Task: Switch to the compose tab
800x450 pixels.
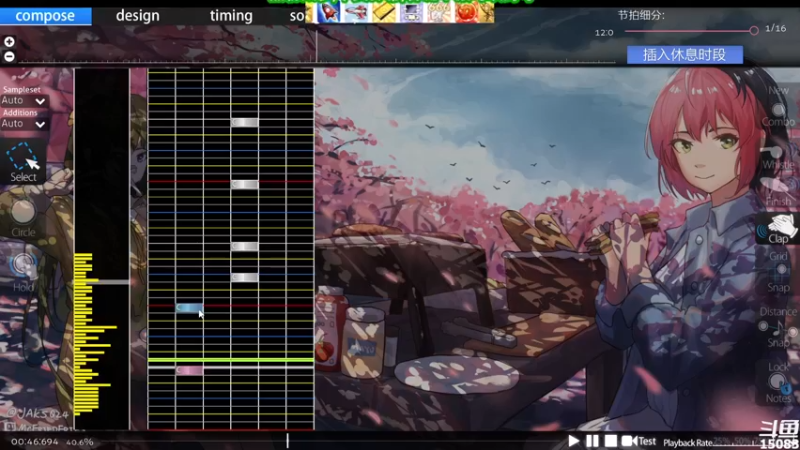Action: coord(45,16)
